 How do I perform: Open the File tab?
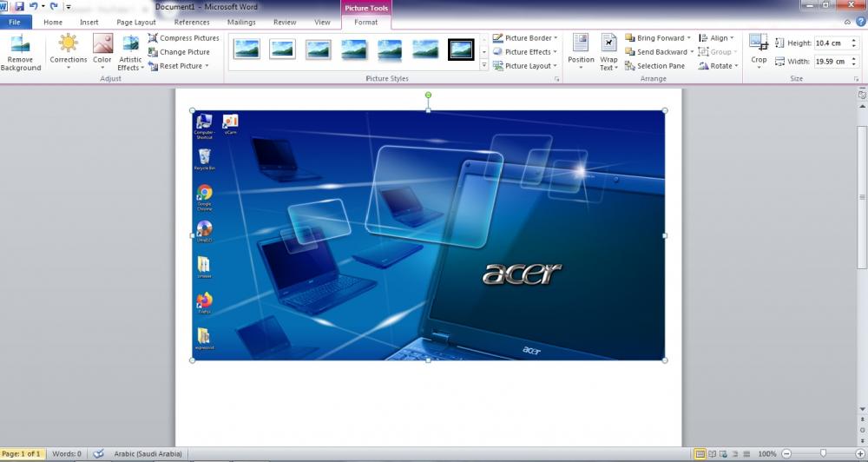click(x=15, y=23)
